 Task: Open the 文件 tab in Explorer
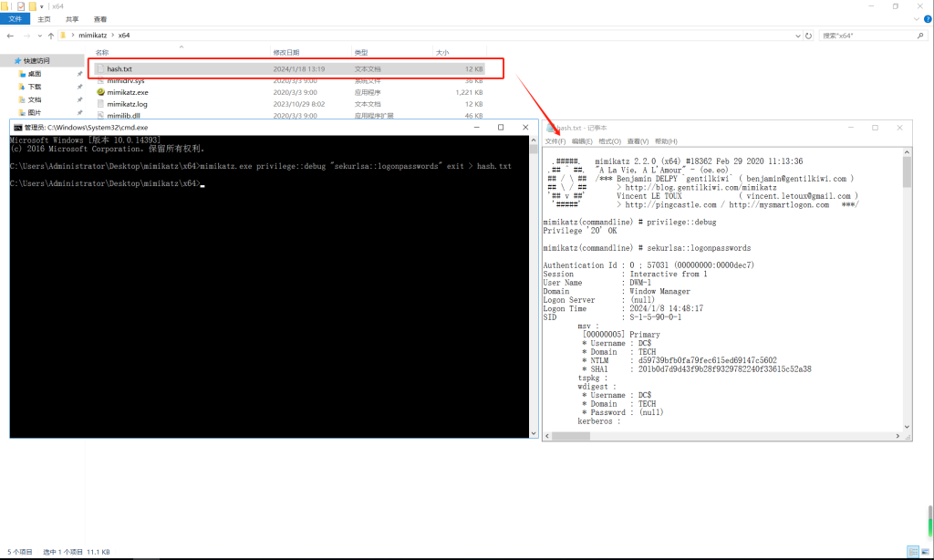[x=15, y=19]
